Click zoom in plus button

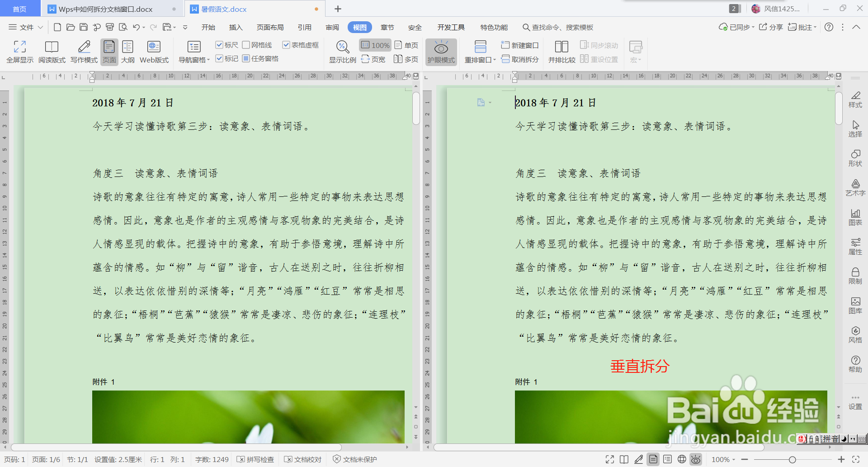click(841, 459)
